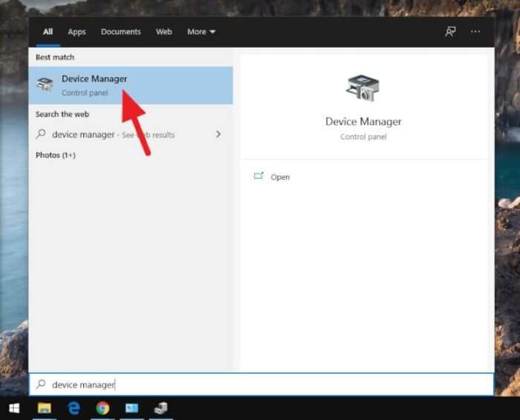
Task: Click Open action in preview pane
Action: click(x=280, y=177)
